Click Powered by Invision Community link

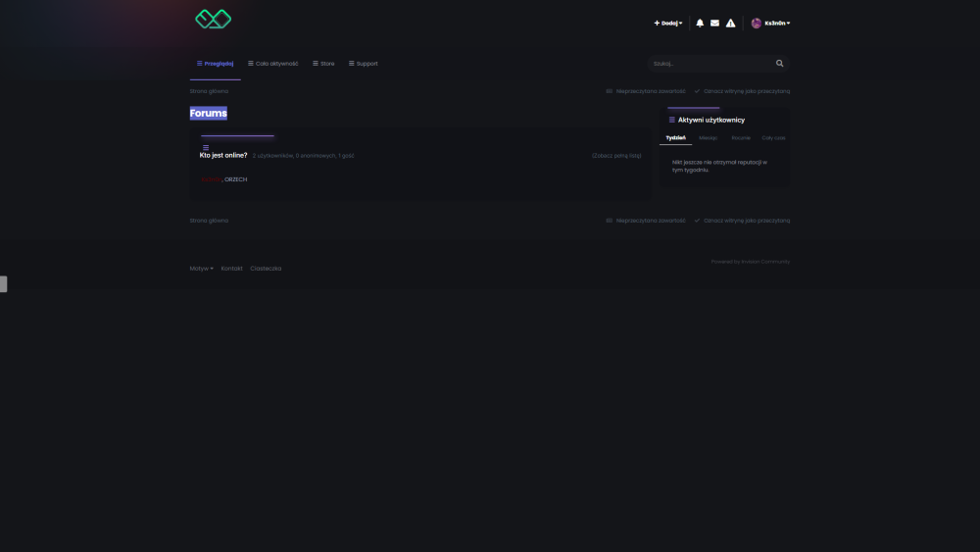point(750,262)
